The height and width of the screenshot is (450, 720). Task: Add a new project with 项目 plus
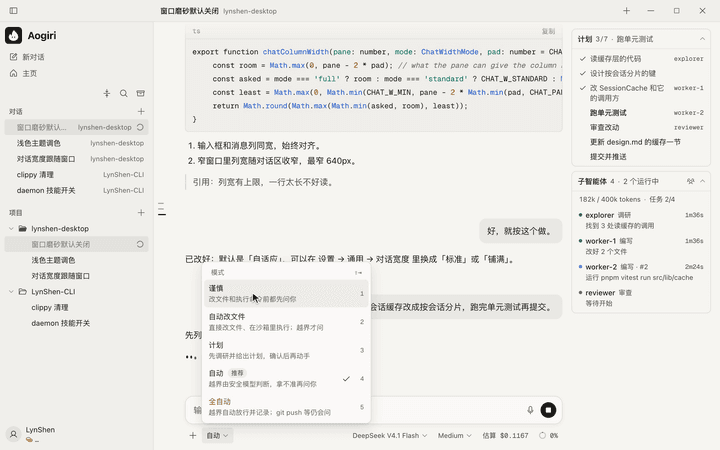tap(141, 213)
